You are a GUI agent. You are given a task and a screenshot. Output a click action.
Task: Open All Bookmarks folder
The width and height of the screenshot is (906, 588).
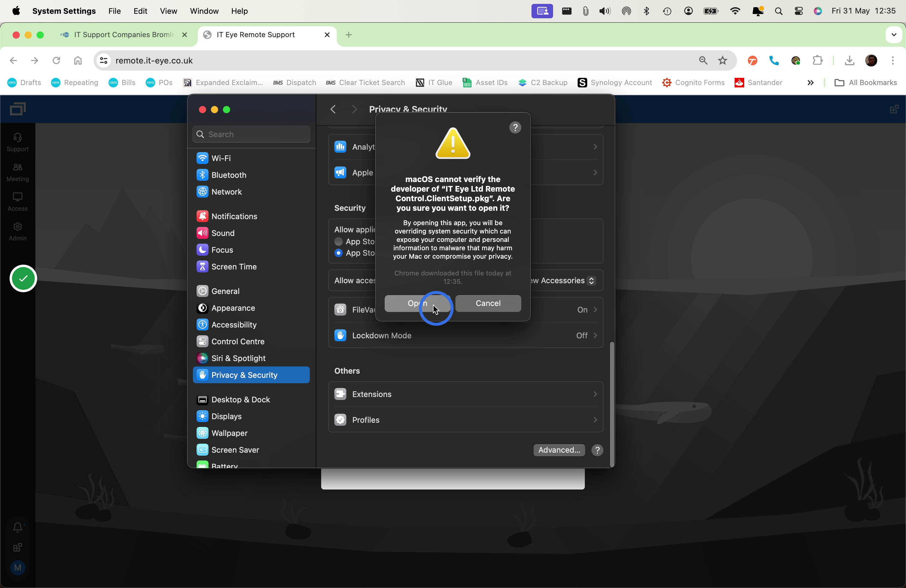coord(865,83)
